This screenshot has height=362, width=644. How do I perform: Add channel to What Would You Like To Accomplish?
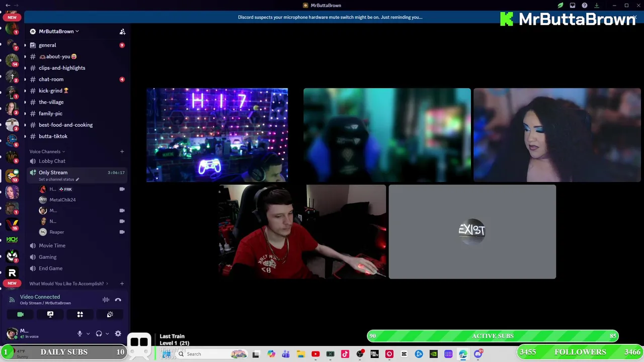[122, 284]
